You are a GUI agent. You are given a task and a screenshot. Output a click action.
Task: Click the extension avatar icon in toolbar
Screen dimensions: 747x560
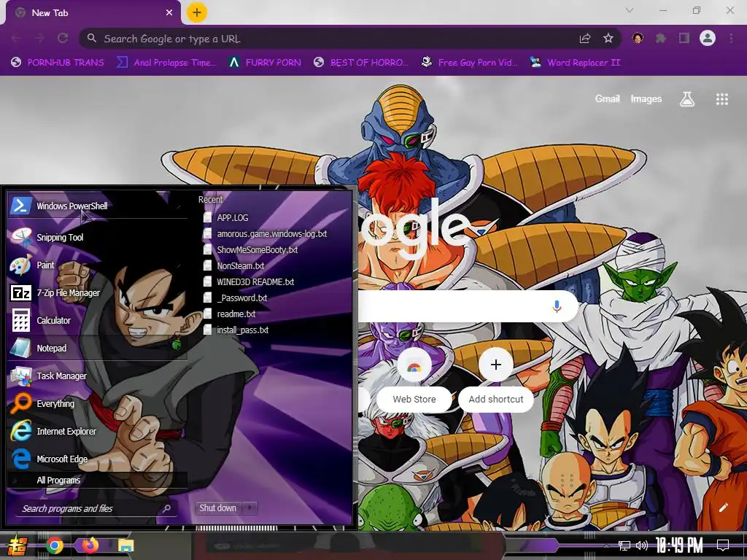[x=638, y=38]
